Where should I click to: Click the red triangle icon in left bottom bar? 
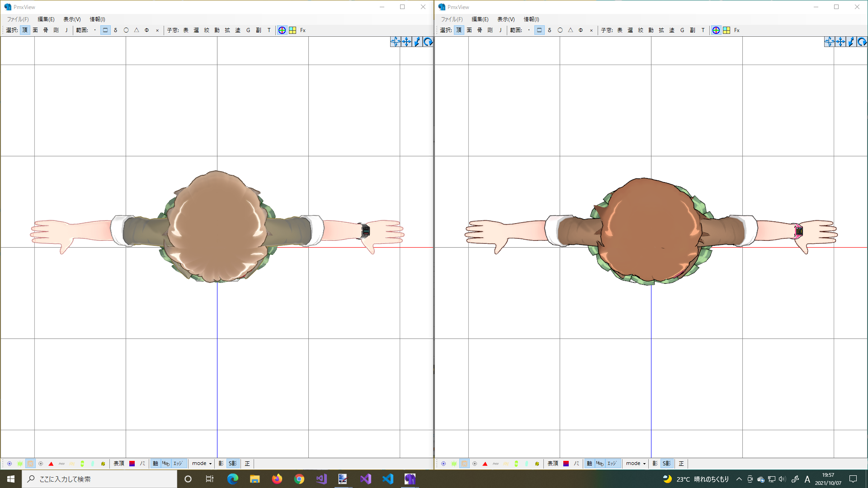[x=51, y=464]
